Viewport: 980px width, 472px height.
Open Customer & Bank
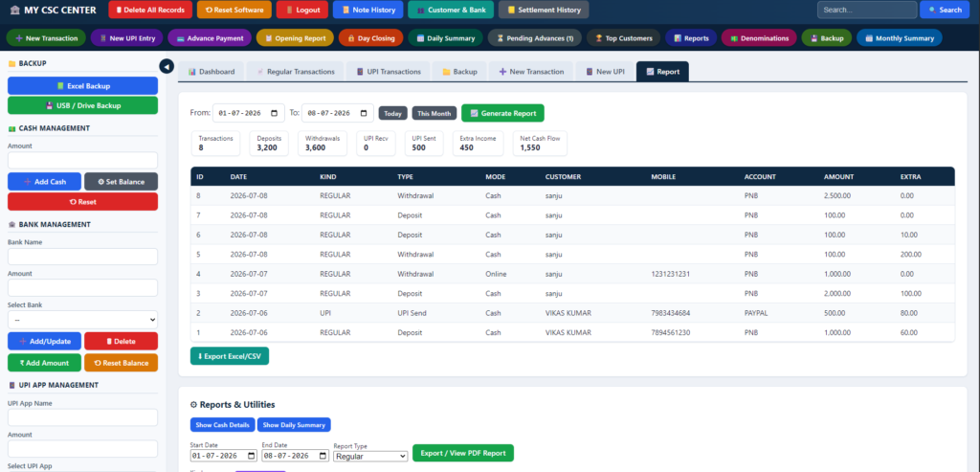coord(451,10)
